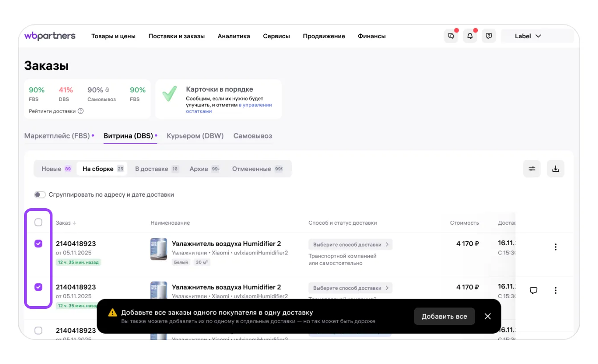Switch to Курьером (DBW) tab

[x=195, y=136]
